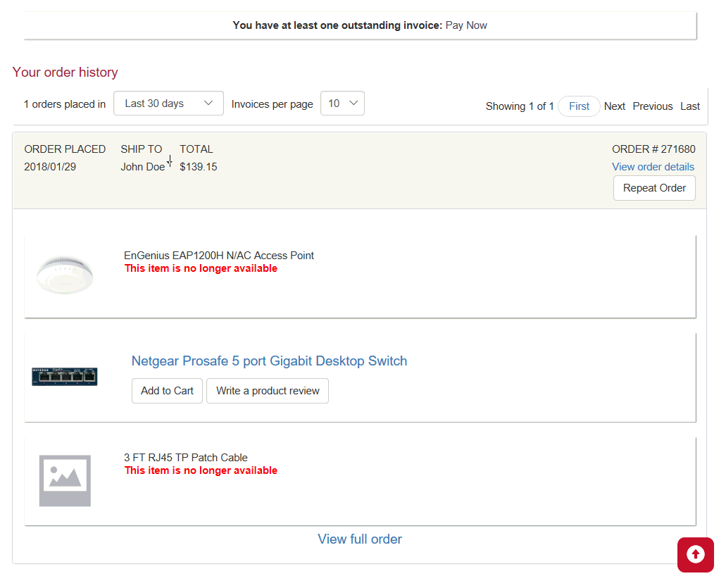Open the Last 30 days date range dropdown

168,104
